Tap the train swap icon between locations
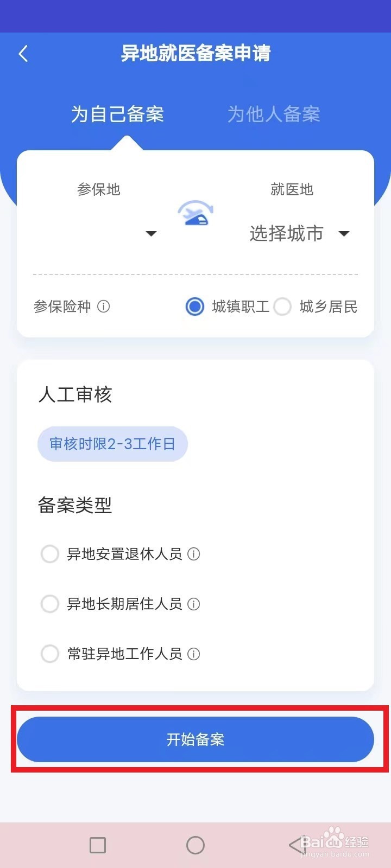Screen dimensions: 391x868 click(195, 213)
